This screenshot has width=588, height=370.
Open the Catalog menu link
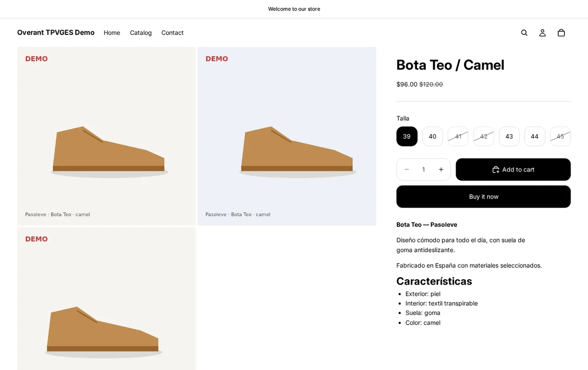(141, 33)
